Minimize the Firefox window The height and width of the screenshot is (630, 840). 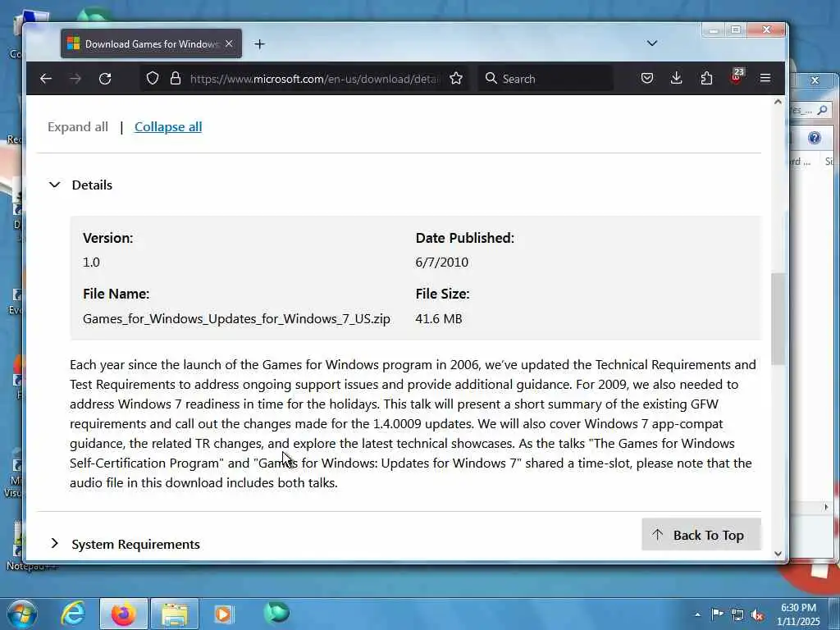click(713, 30)
